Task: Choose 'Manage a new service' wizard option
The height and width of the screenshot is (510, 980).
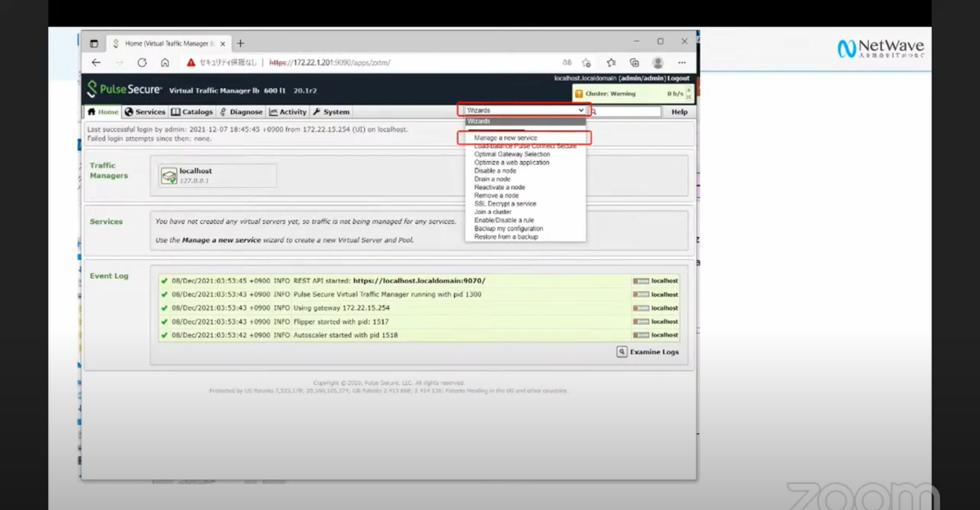Action: point(506,138)
